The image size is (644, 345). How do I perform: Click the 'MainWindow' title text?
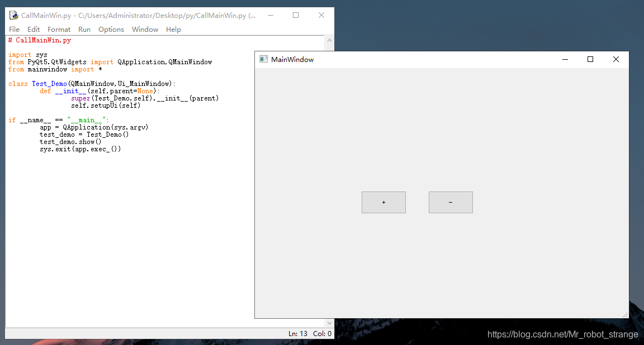click(292, 60)
